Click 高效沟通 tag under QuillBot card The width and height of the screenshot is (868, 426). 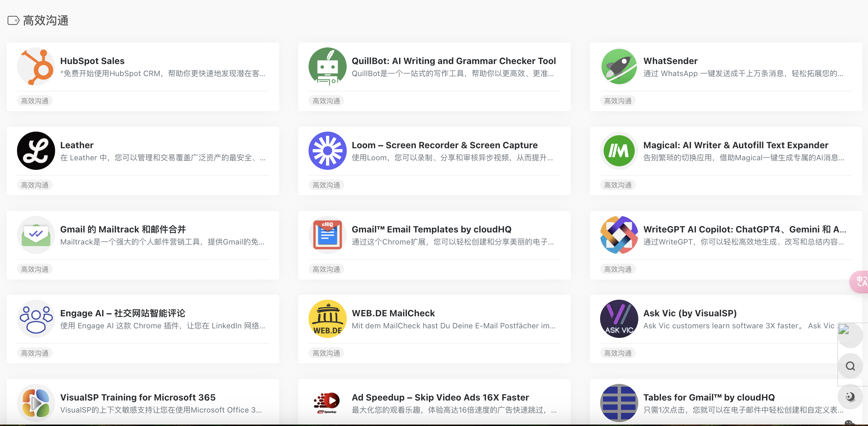pyautogui.click(x=326, y=101)
